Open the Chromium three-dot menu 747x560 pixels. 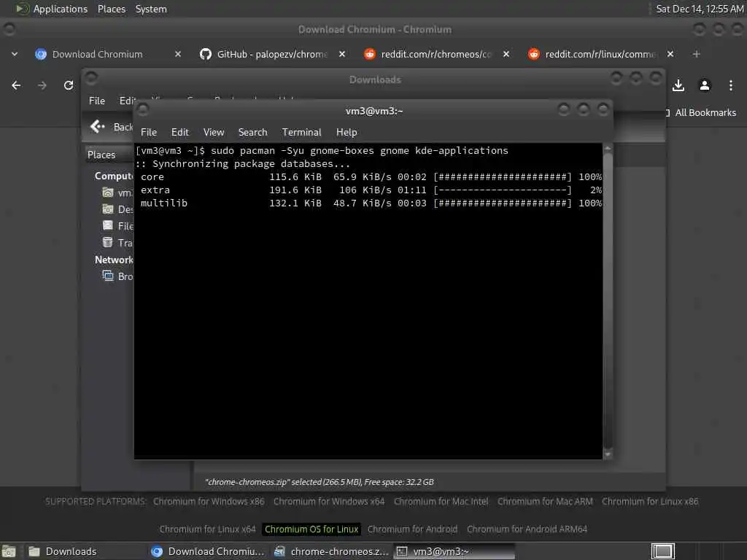731,85
